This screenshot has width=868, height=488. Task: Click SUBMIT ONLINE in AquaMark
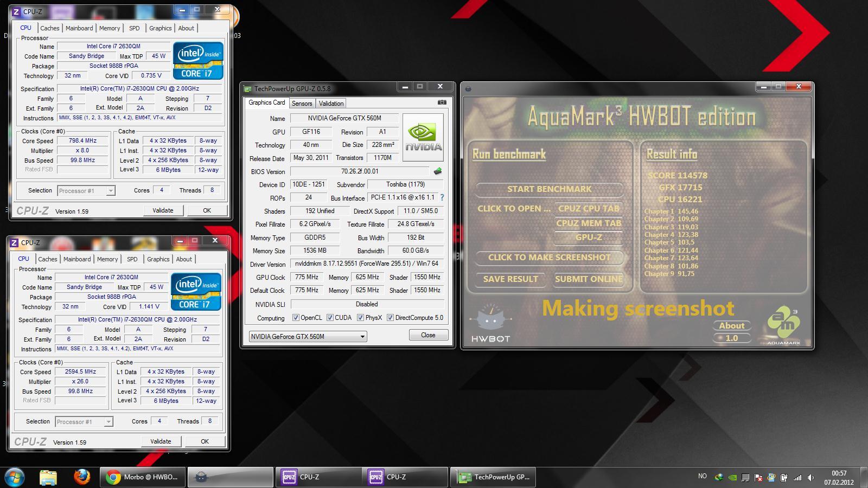tap(589, 279)
